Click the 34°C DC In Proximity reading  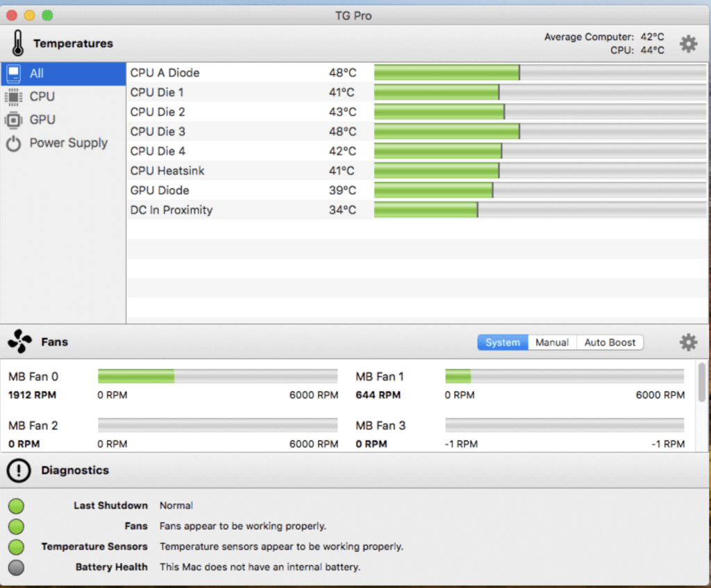[x=342, y=210]
